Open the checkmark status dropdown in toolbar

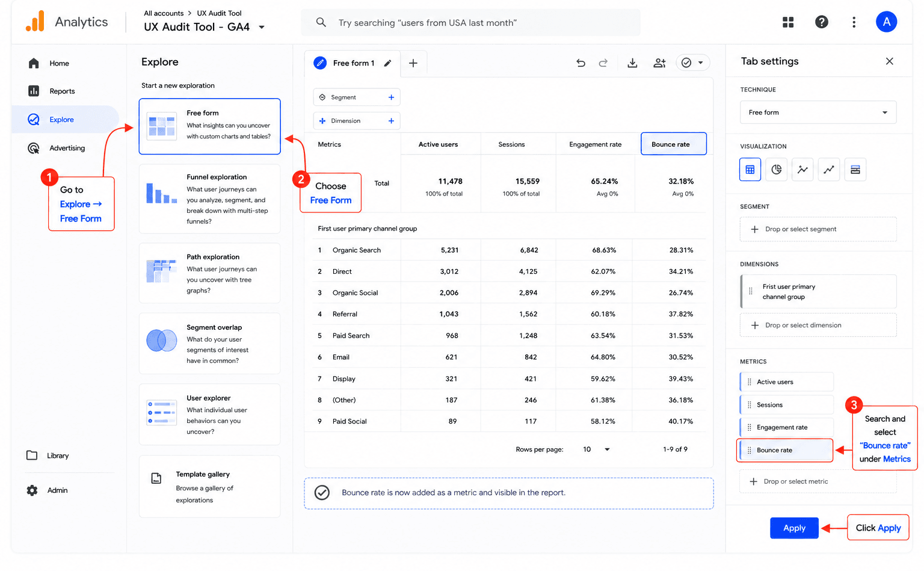(693, 63)
